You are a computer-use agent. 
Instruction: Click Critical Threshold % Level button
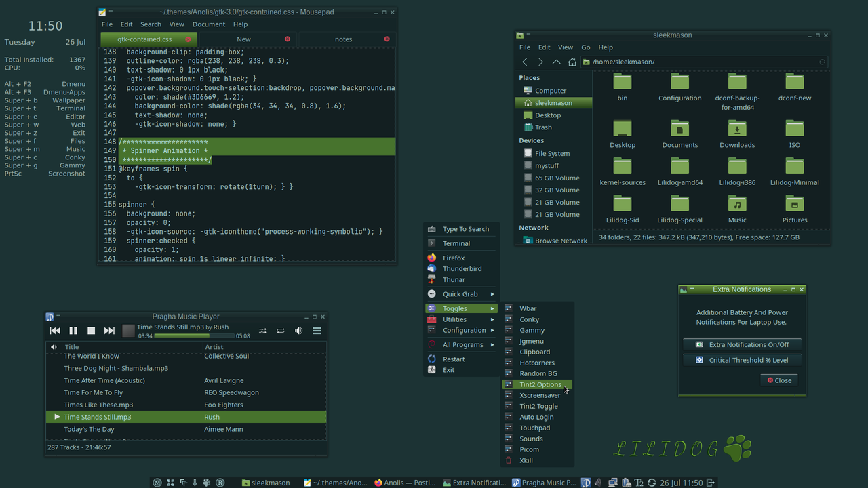742,360
